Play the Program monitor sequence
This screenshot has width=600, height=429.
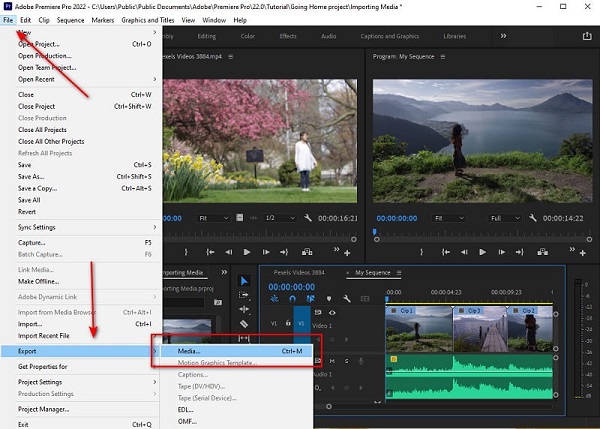click(483, 252)
